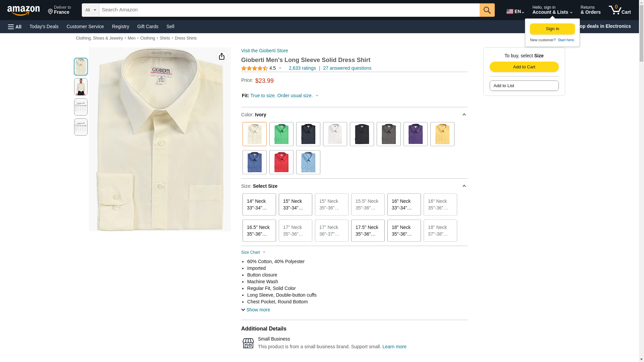Select size 18" Neck 35"-36"
This screenshot has height=362, width=644.
404,231
